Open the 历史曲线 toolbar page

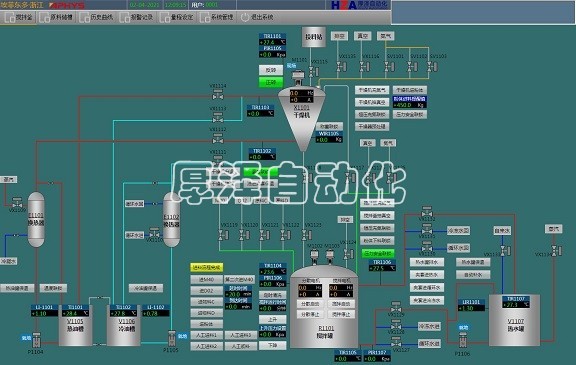click(97, 17)
